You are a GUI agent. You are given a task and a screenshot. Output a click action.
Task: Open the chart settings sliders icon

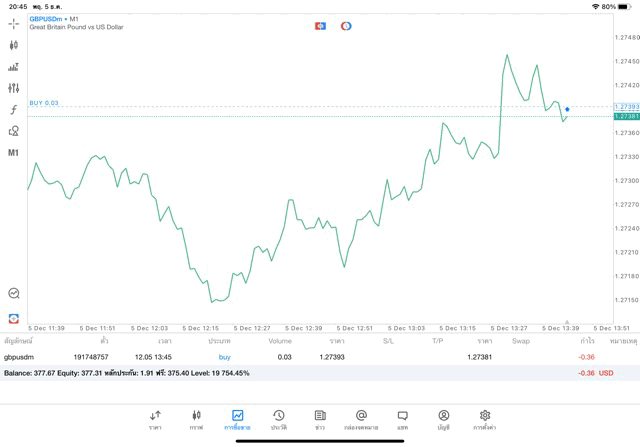[x=14, y=88]
